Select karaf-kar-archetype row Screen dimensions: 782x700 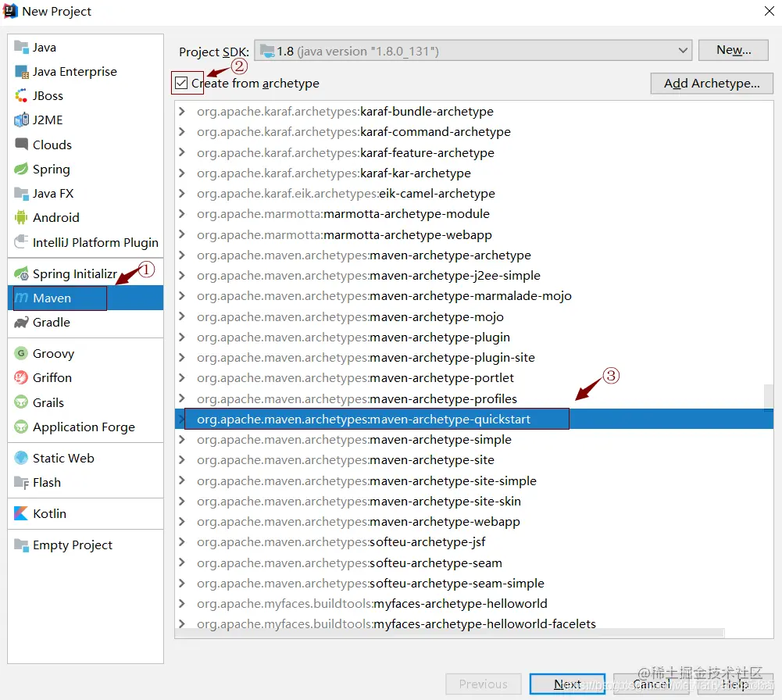[473, 173]
